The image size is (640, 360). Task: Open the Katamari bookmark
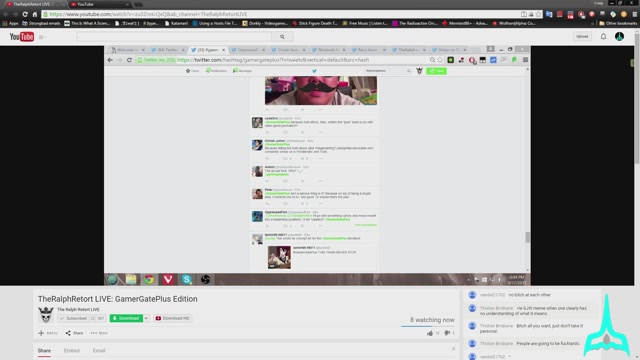coord(176,24)
